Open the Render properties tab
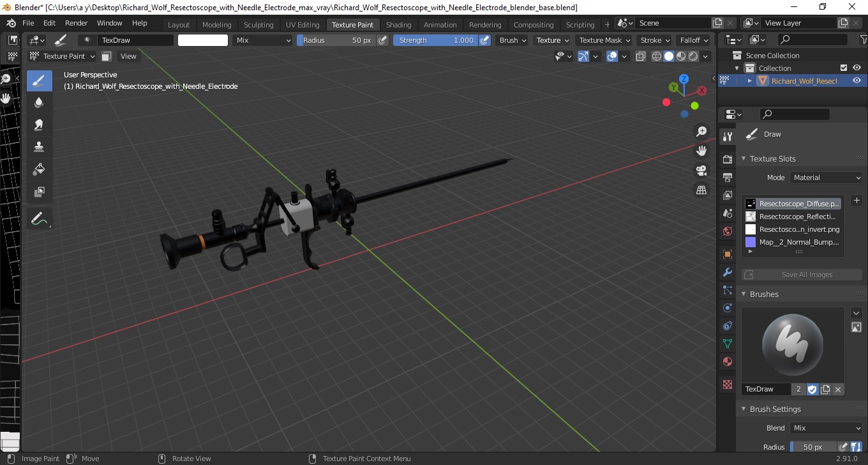 coord(727,159)
